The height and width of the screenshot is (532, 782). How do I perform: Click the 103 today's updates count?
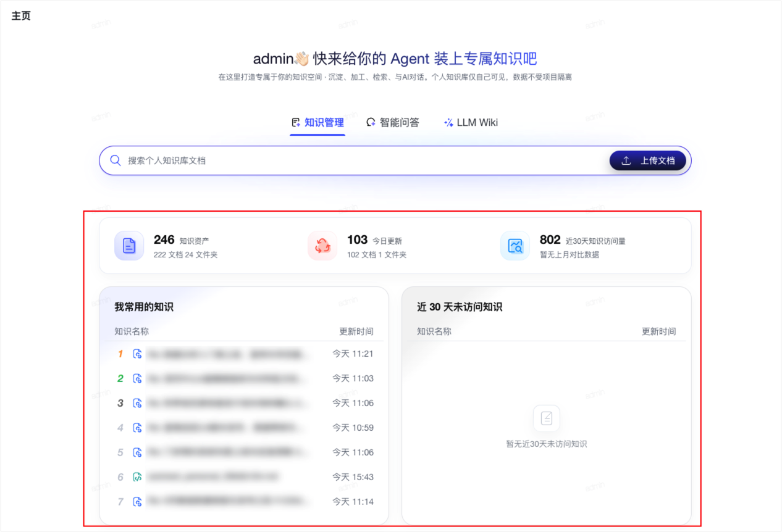pyautogui.click(x=357, y=239)
